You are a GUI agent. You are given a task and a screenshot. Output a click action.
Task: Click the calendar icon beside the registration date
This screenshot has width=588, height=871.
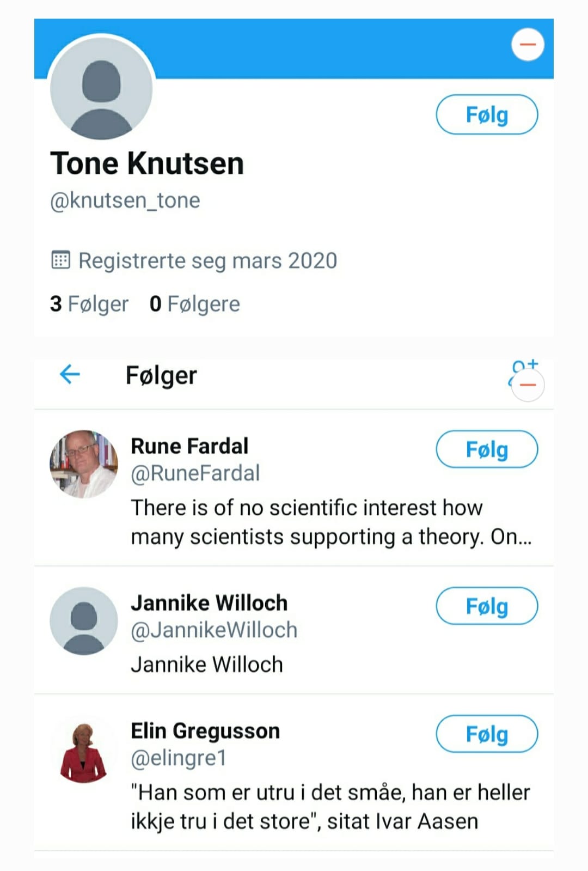[x=60, y=260]
